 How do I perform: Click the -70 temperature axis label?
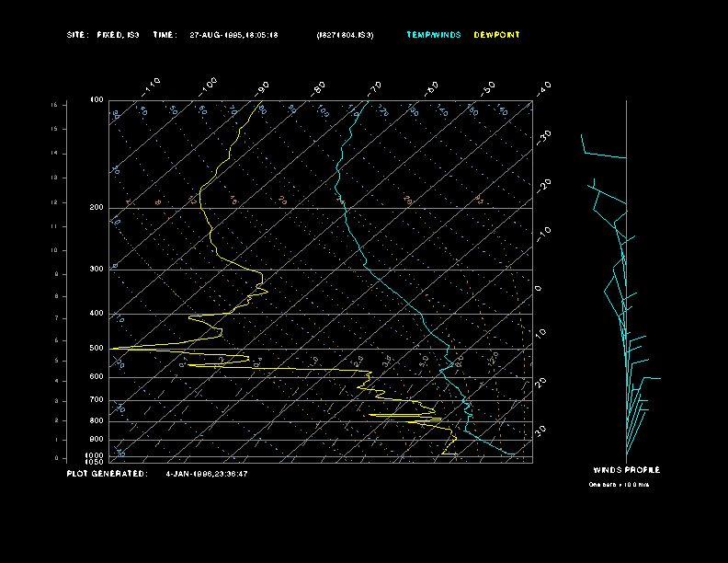[x=374, y=89]
